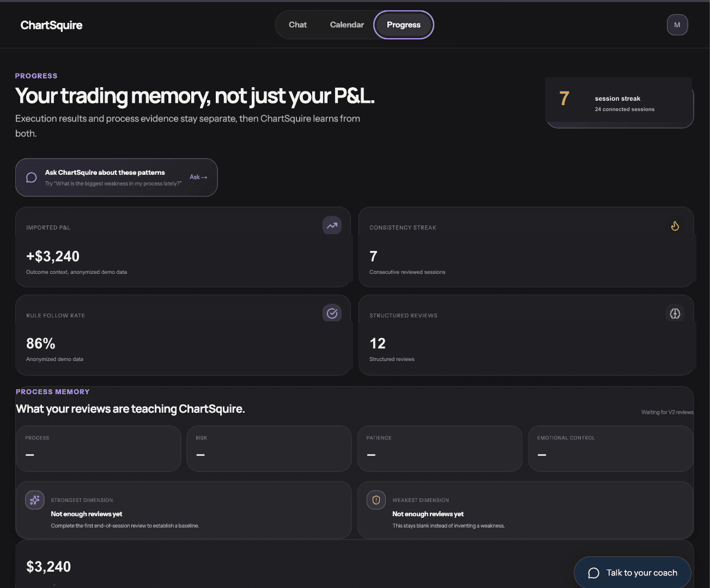Click the ChartSquire logo

51,25
